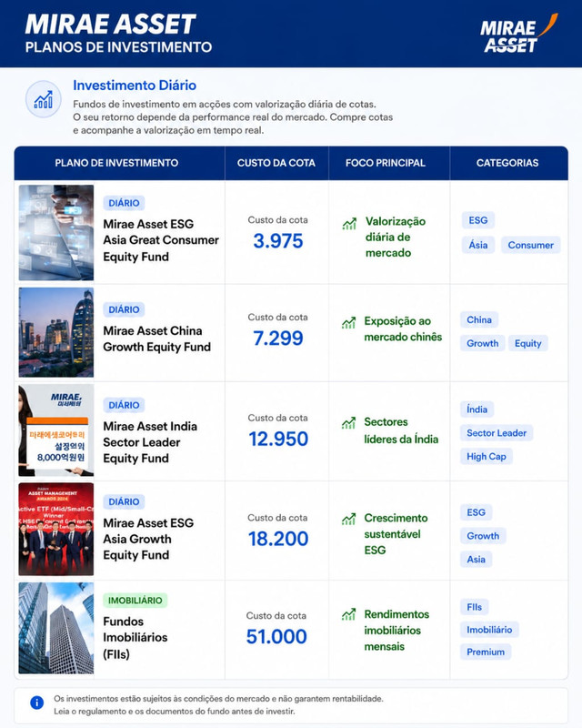Select ESG tag in the Asia Growth row
Image resolution: width=582 pixels, height=728 pixels.
pos(477,512)
